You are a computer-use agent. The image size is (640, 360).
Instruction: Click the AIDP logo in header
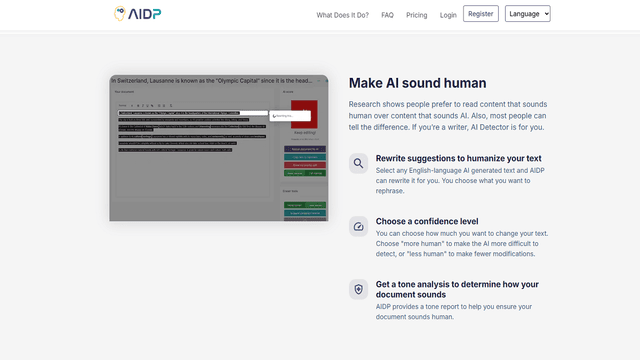point(138,13)
